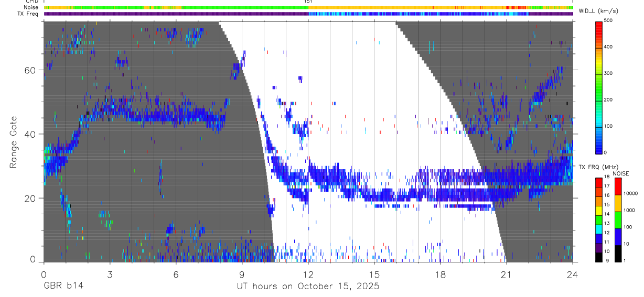Viewport: 644px width, 297px height.
Task: Click the 'TX Freq' row label
Action: (x=28, y=14)
